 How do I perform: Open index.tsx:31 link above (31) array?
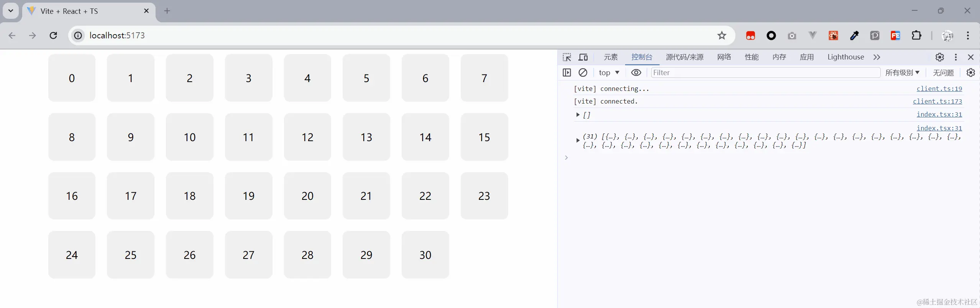(x=939, y=128)
